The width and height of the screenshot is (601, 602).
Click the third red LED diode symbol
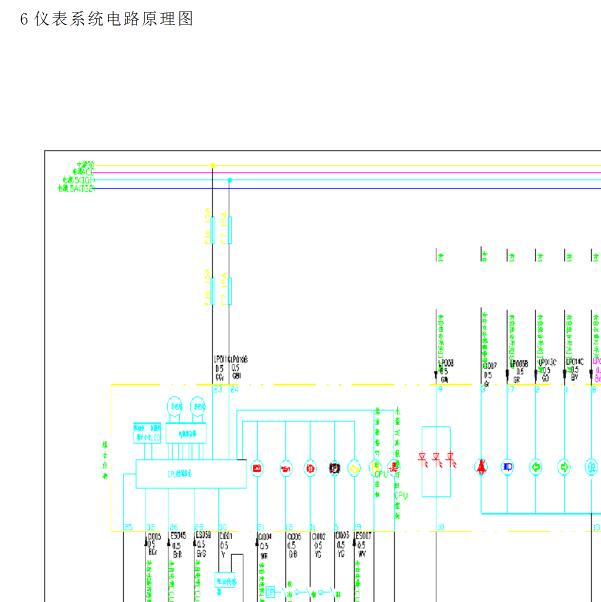click(451, 460)
